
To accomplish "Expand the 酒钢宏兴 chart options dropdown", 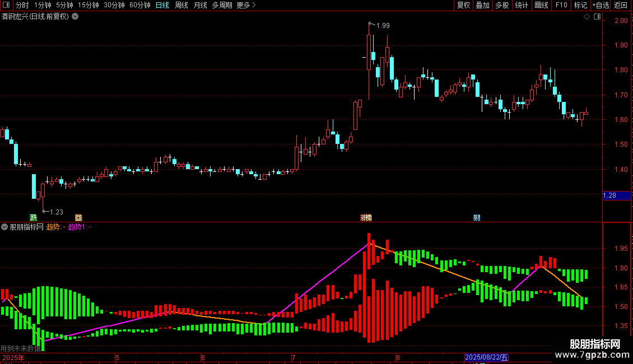I will click(x=75, y=17).
